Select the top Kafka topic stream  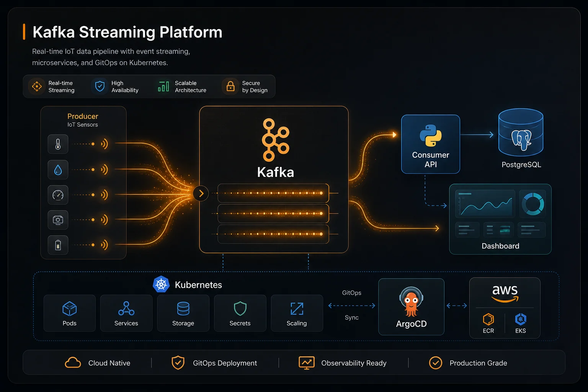[273, 193]
